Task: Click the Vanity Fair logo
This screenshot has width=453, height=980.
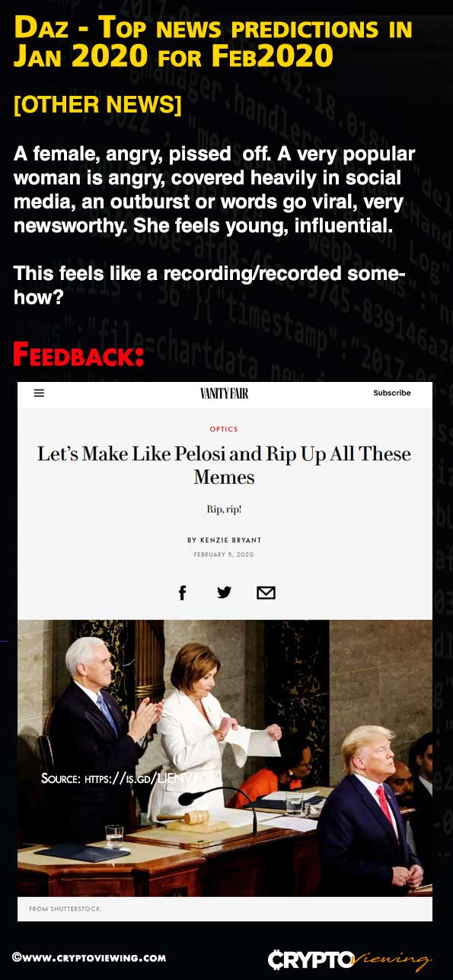Action: click(x=225, y=393)
